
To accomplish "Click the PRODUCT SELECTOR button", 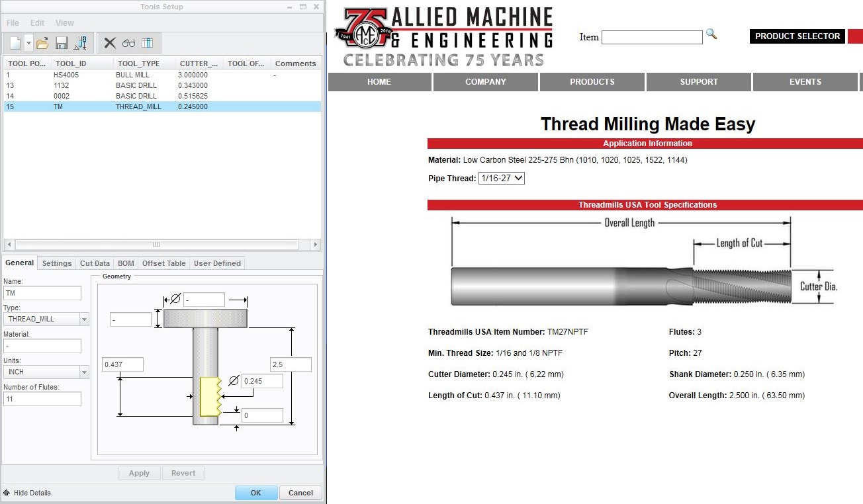I will [797, 36].
